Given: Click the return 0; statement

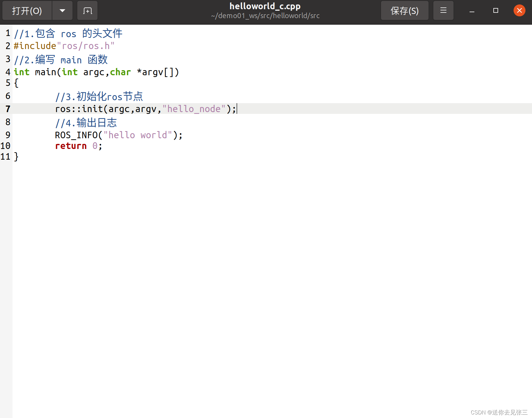Looking at the screenshot, I should point(78,146).
